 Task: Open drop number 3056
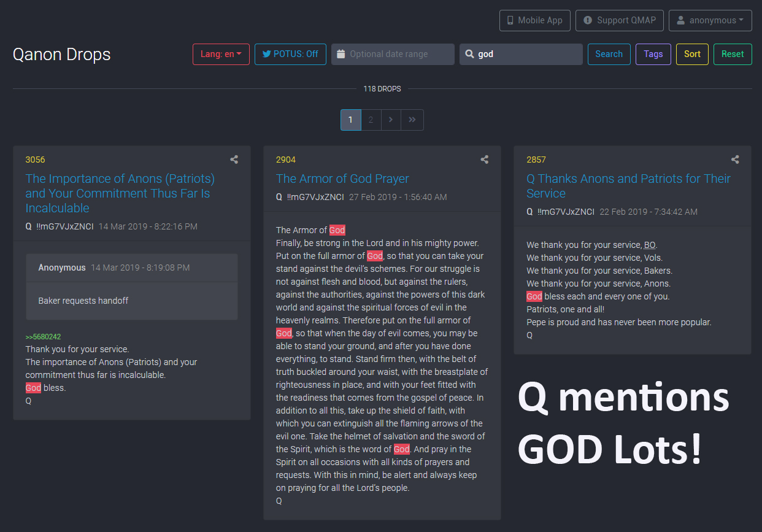point(35,160)
